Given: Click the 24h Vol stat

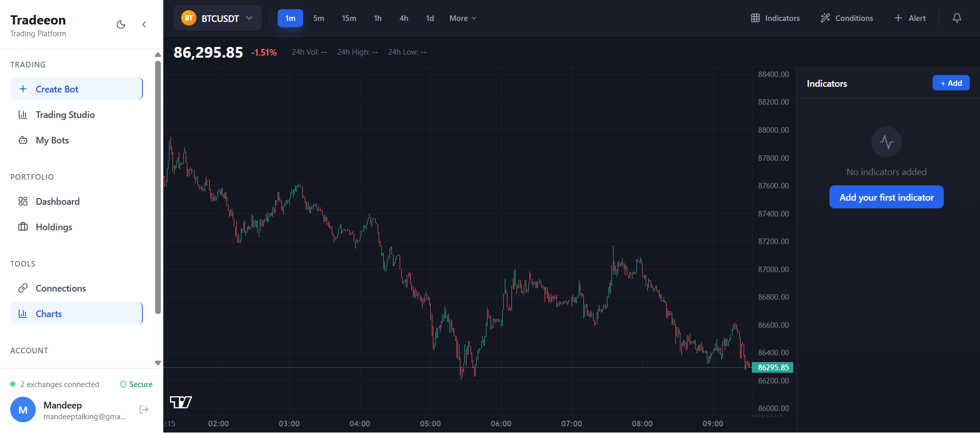Looking at the screenshot, I should tap(309, 52).
